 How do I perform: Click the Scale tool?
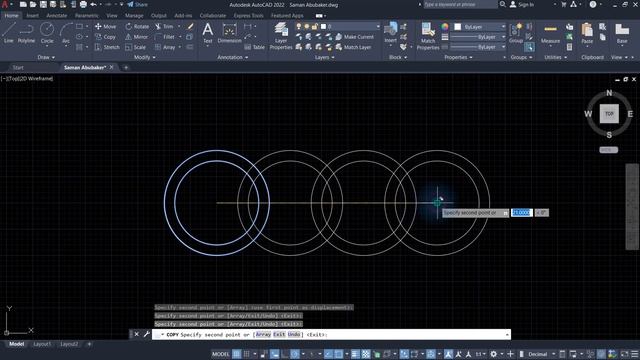pos(136,47)
